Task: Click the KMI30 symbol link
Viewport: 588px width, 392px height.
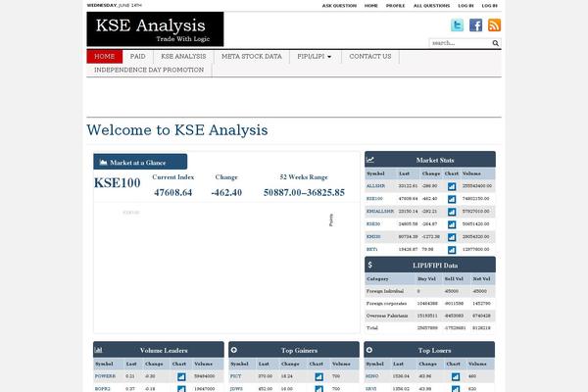Action: pos(373,237)
